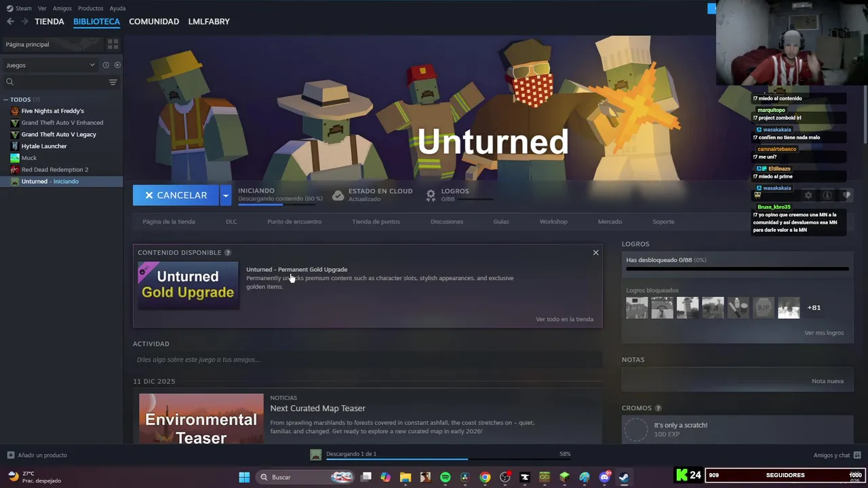
Task: Cancel the Unturned launch
Action: tap(176, 195)
